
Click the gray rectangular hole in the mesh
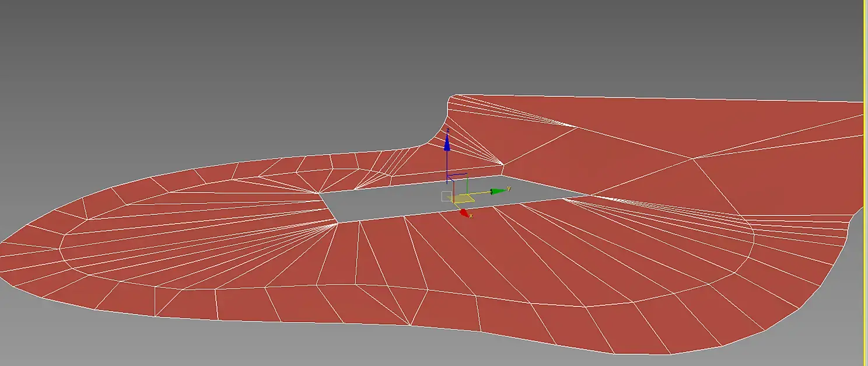point(443,198)
